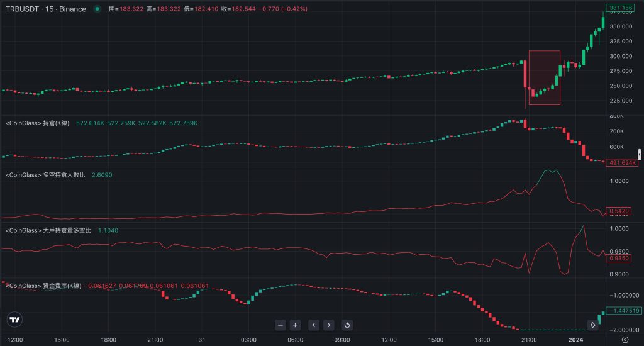644x346 pixels.
Task: Click the CoinGlass 資金費率(K線) legend
Action: 43,286
